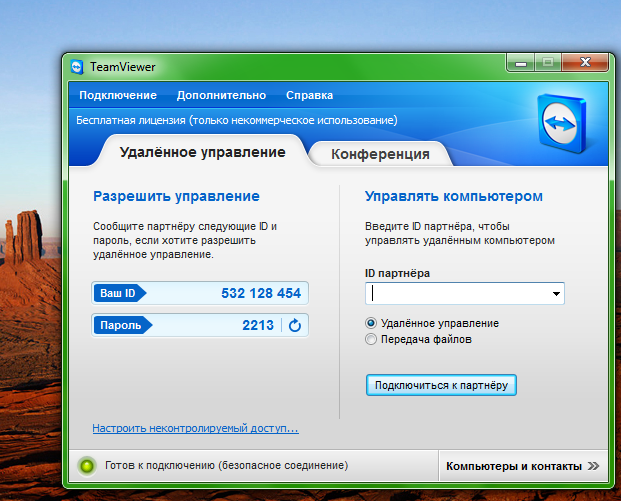Open the Настроить неконтролируемый доступ link
This screenshot has width=621, height=501.
(195, 428)
